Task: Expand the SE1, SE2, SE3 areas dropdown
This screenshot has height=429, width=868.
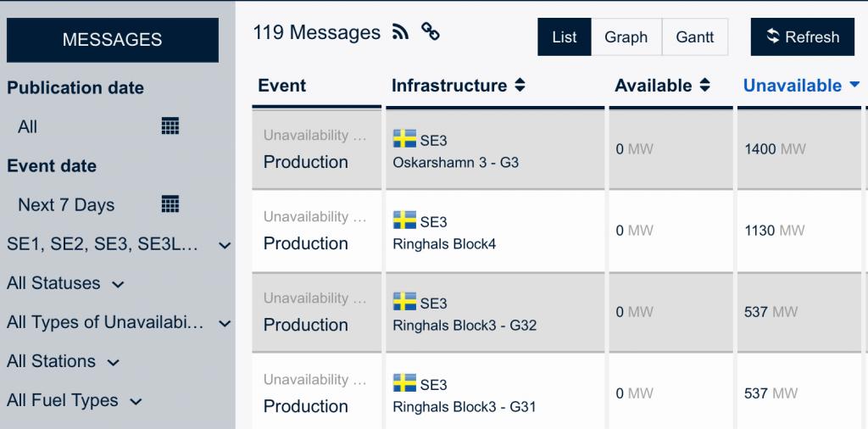Action: coord(119,244)
